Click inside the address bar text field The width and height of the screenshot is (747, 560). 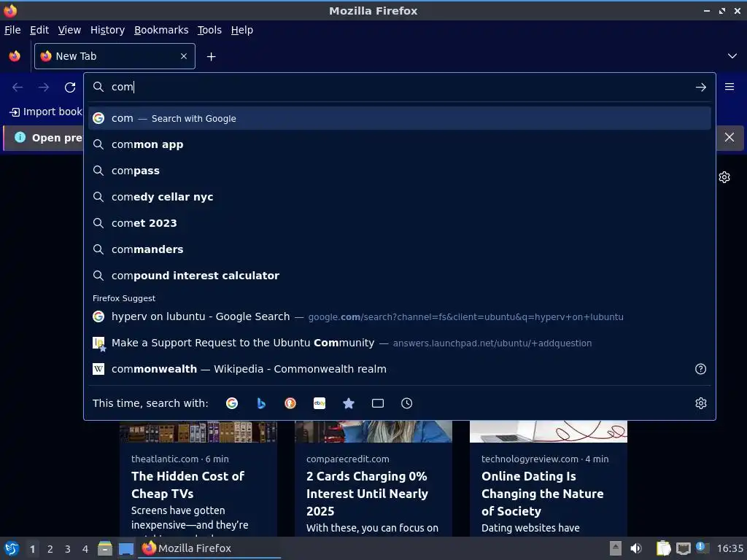pyautogui.click(x=399, y=87)
